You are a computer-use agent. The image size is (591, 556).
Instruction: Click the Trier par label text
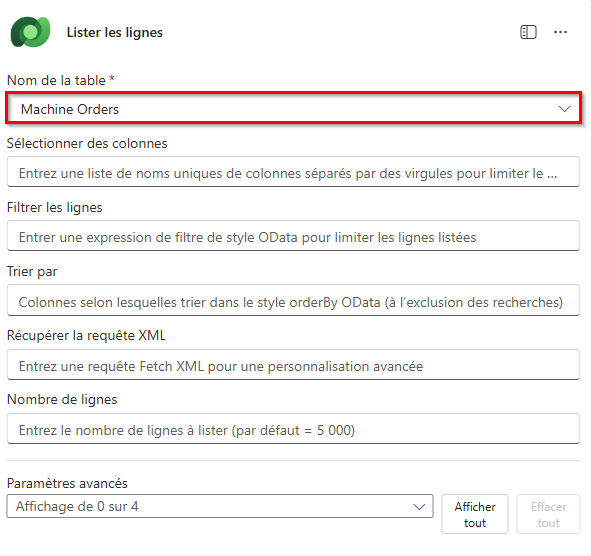[32, 272]
